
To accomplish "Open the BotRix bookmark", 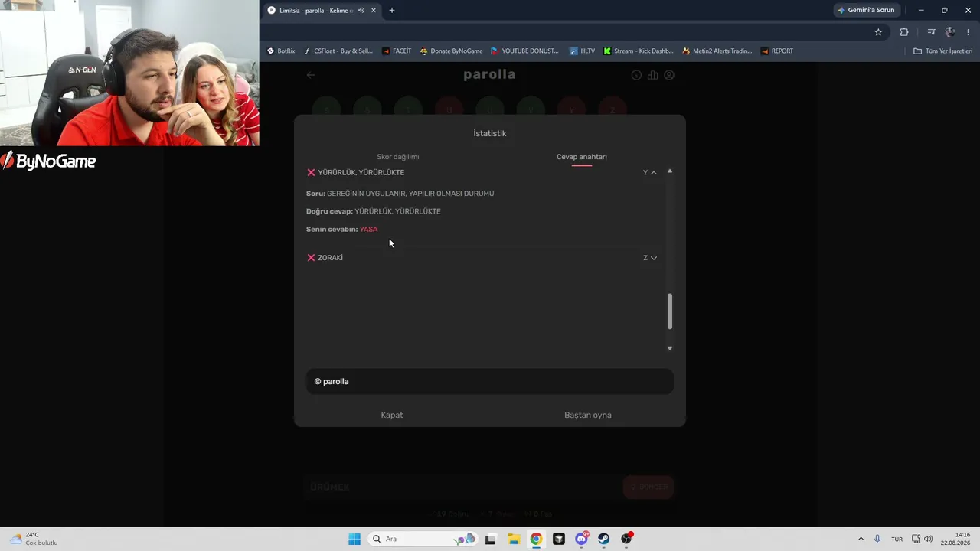I will click(281, 51).
